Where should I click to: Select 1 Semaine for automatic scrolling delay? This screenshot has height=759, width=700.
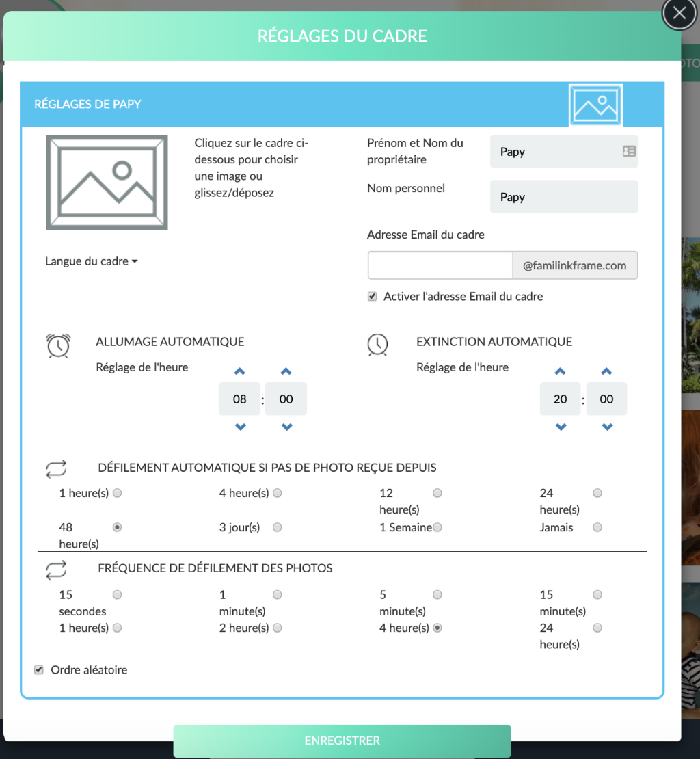point(437,527)
